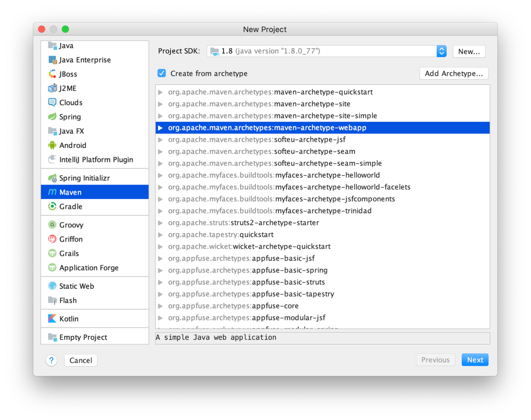Image resolution: width=531 pixels, height=420 pixels.
Task: Click the Android robot icon
Action: point(53,145)
